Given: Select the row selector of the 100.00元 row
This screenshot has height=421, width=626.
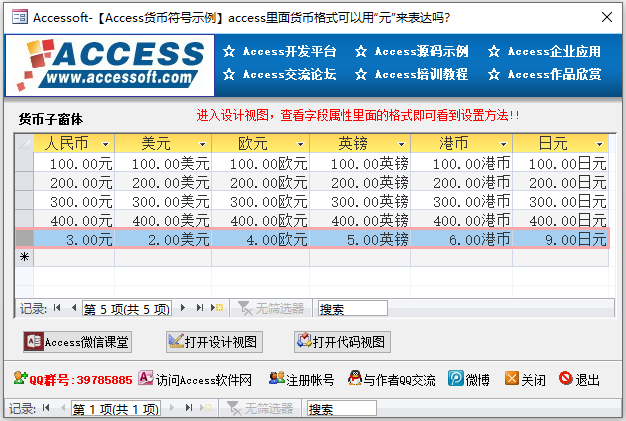Looking at the screenshot, I should [x=24, y=162].
